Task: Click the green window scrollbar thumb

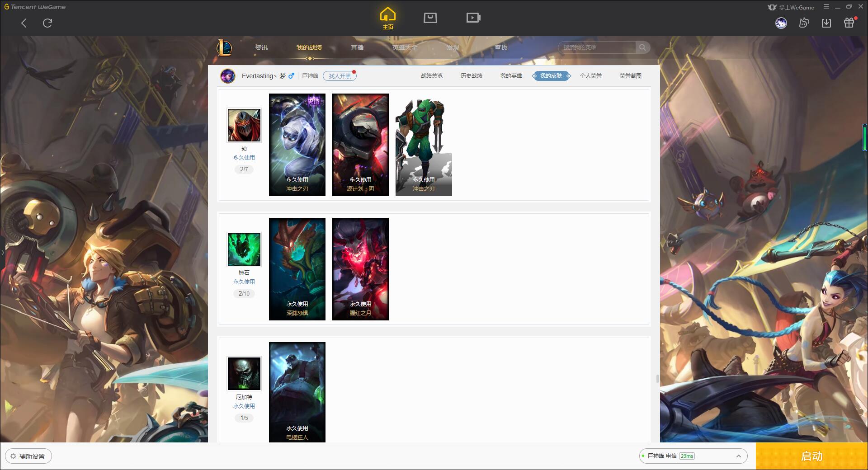Action: click(x=865, y=137)
